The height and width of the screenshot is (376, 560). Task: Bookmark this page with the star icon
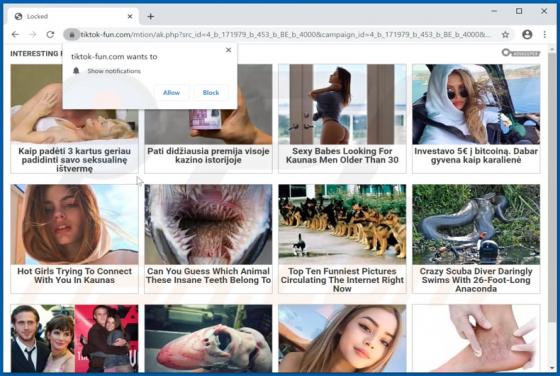pyautogui.click(x=505, y=35)
